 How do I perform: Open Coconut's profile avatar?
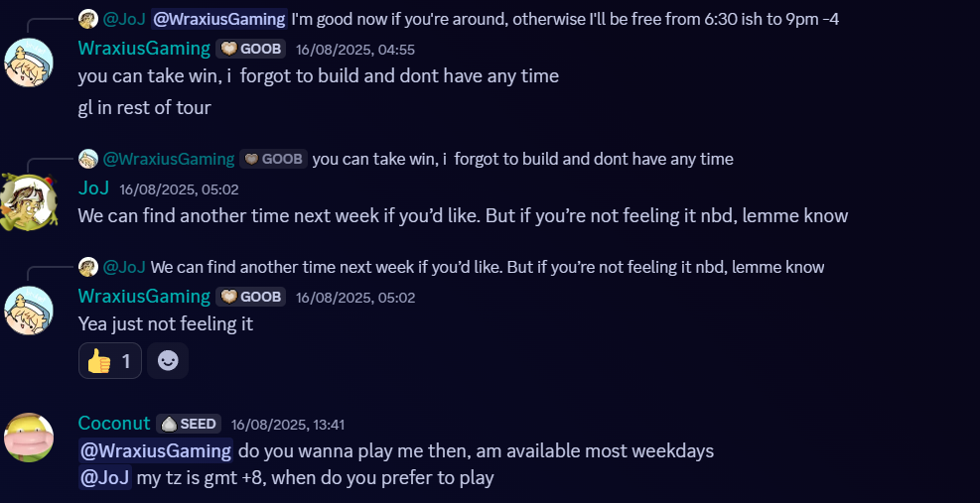coord(29,438)
